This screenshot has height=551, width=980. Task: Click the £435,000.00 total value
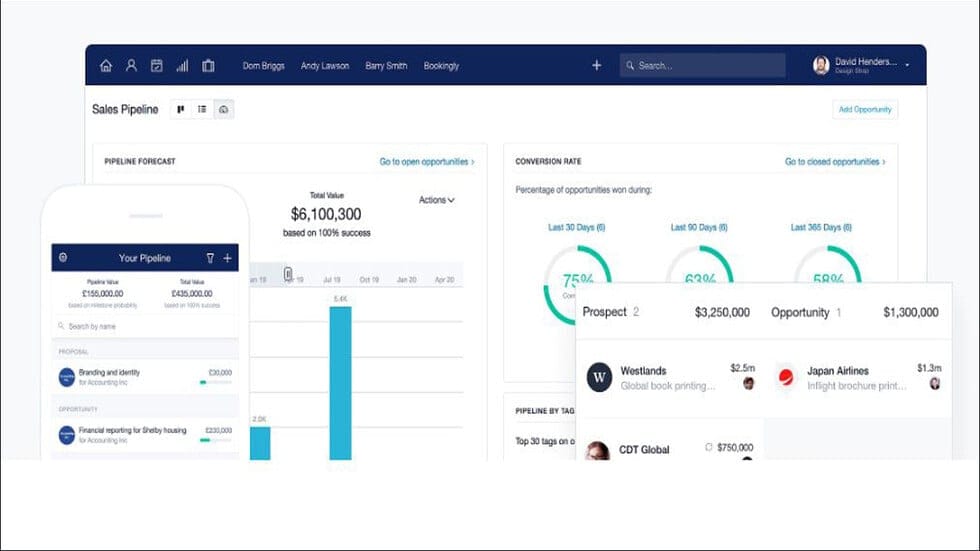tap(192, 294)
